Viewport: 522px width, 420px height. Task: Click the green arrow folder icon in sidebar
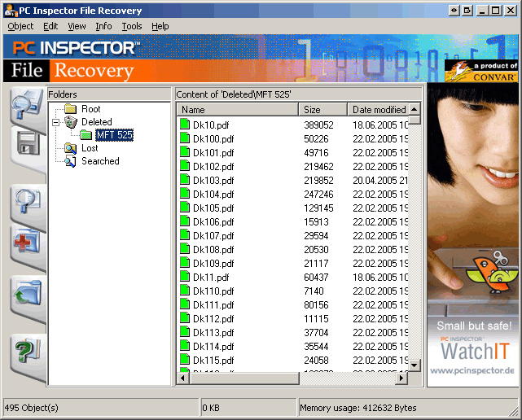pyautogui.click(x=27, y=293)
